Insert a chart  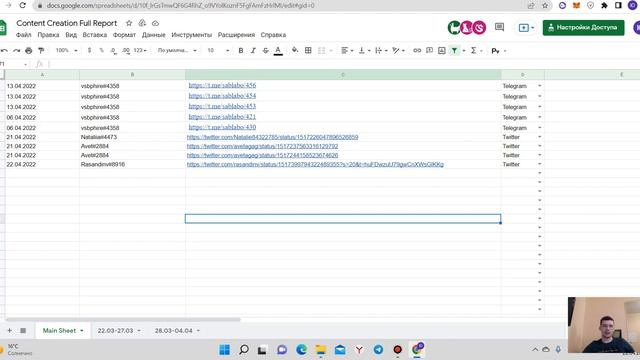click(442, 51)
